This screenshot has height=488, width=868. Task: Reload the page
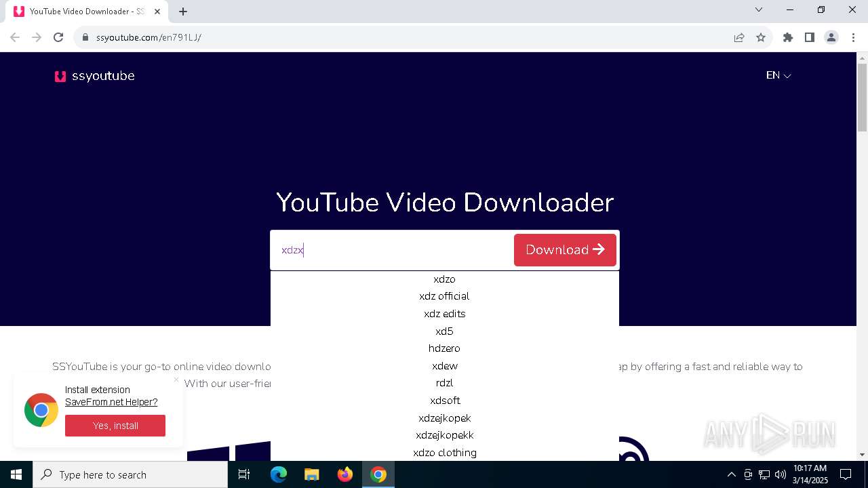pyautogui.click(x=58, y=37)
